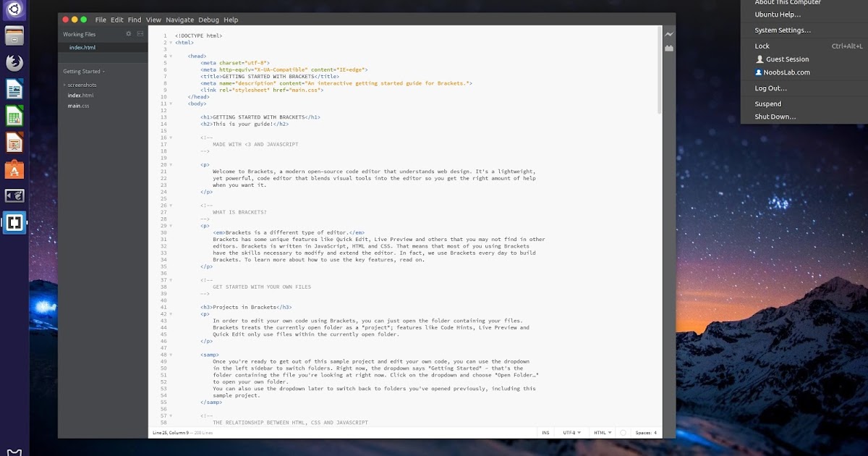Select Suspend in system menu

click(x=768, y=104)
